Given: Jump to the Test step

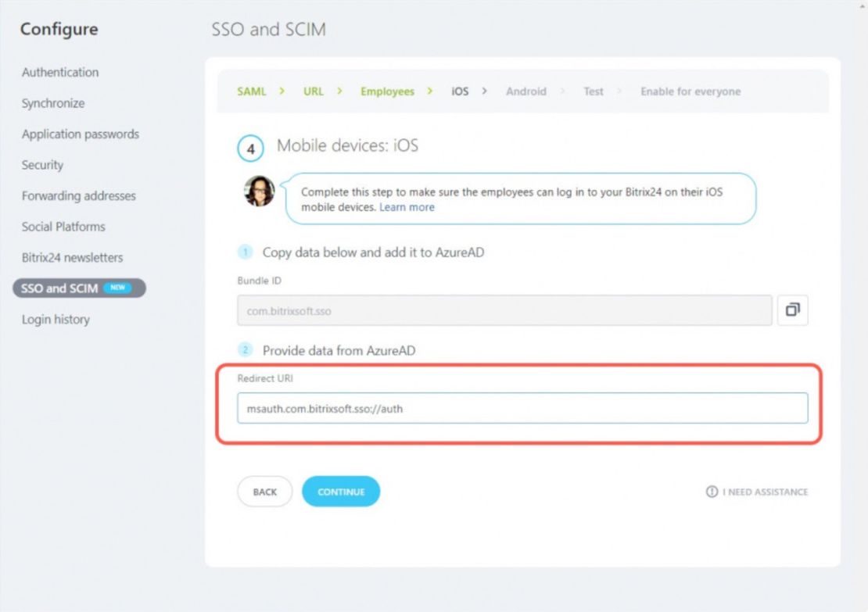Looking at the screenshot, I should click(593, 91).
